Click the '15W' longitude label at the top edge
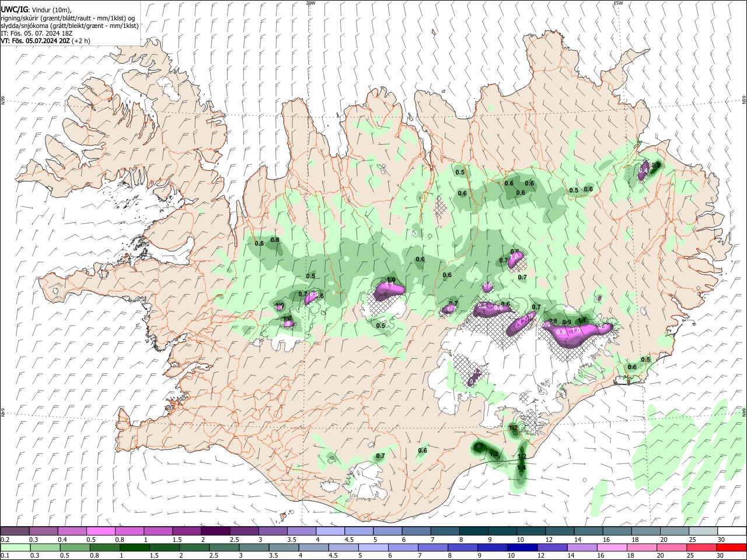The height and width of the screenshot is (560, 747). (x=618, y=3)
